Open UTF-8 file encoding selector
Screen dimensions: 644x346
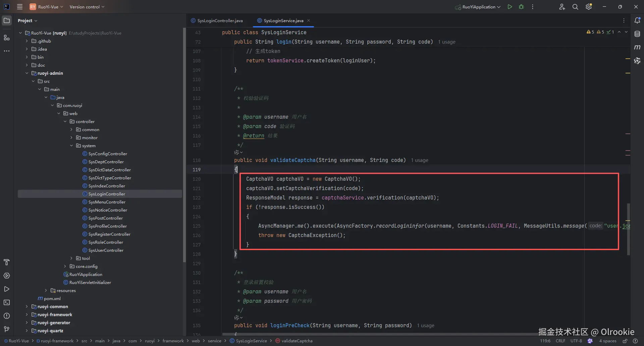coord(576,341)
